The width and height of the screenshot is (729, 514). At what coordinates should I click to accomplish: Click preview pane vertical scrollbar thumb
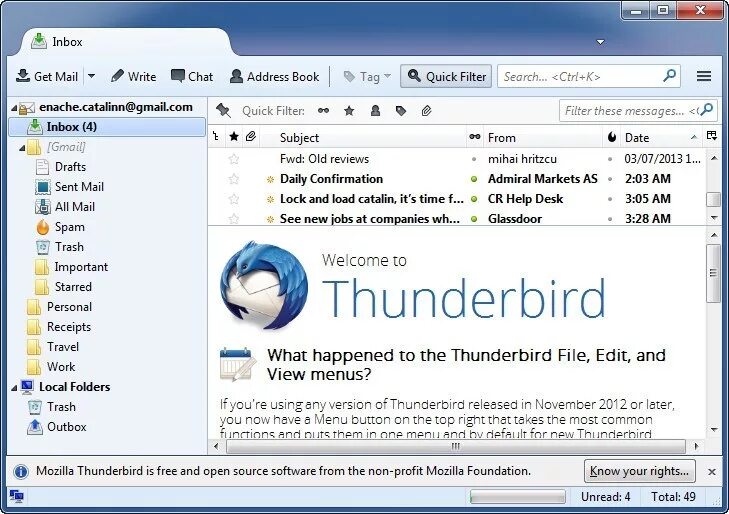click(x=714, y=273)
